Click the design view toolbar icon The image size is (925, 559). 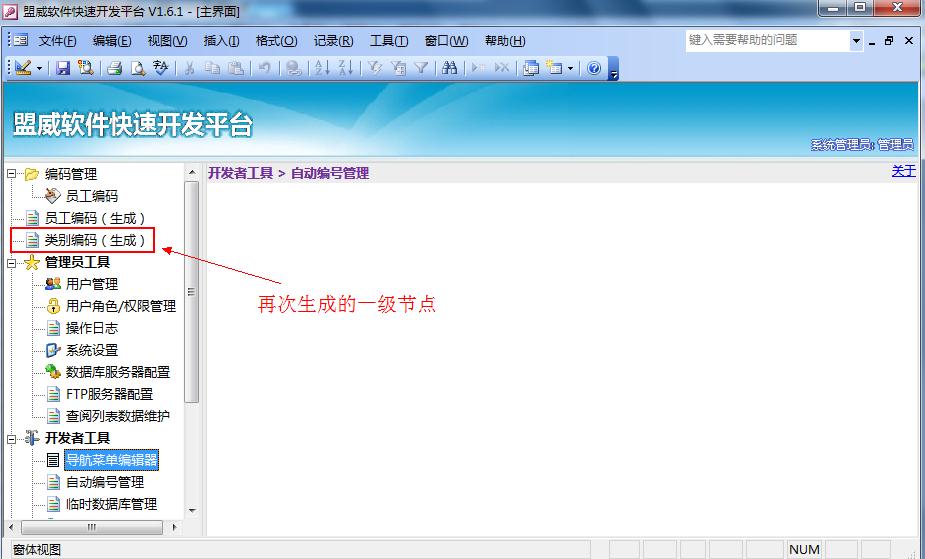point(23,68)
